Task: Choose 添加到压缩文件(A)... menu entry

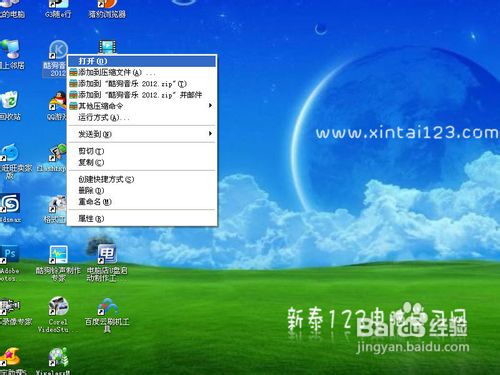Action: coord(142,72)
